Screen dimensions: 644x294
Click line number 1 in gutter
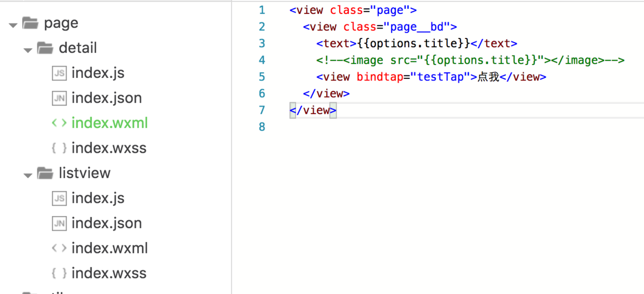pos(262,10)
